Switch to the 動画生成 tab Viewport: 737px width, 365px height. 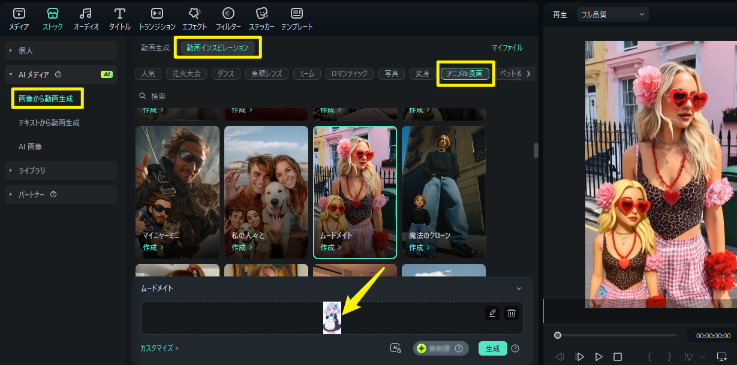point(155,47)
